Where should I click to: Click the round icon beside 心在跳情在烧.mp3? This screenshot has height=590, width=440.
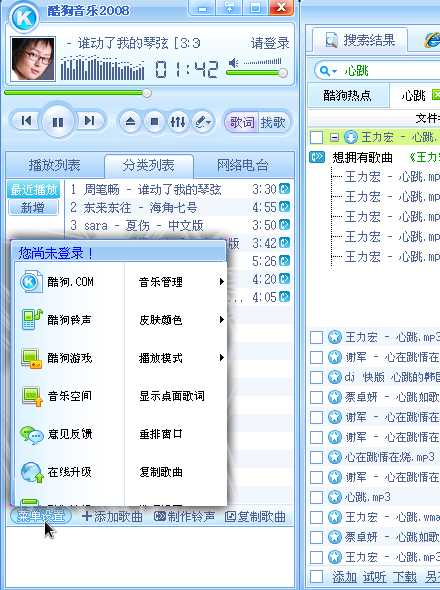point(335,457)
